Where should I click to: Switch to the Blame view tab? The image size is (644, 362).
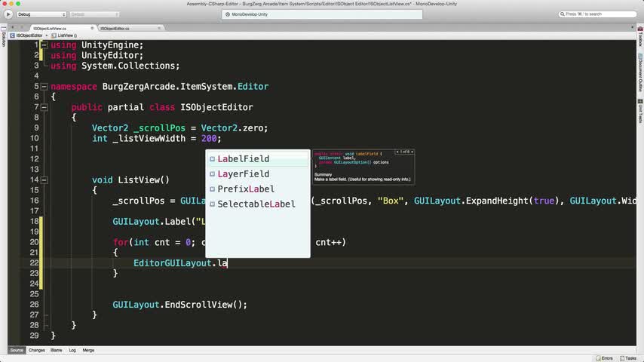[57, 351]
